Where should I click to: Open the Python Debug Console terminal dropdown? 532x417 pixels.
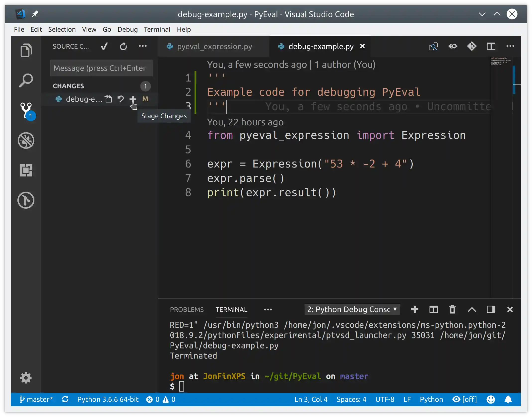point(352,309)
